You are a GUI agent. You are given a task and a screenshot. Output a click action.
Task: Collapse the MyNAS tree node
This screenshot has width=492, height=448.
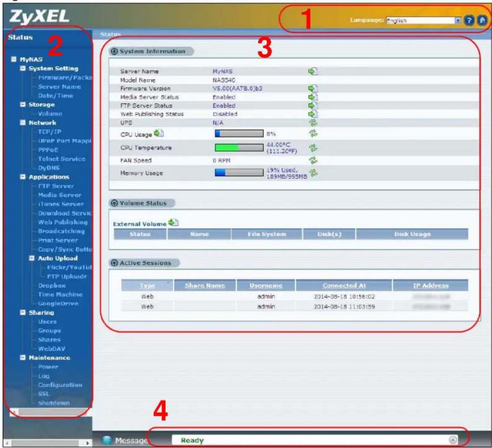(14, 59)
